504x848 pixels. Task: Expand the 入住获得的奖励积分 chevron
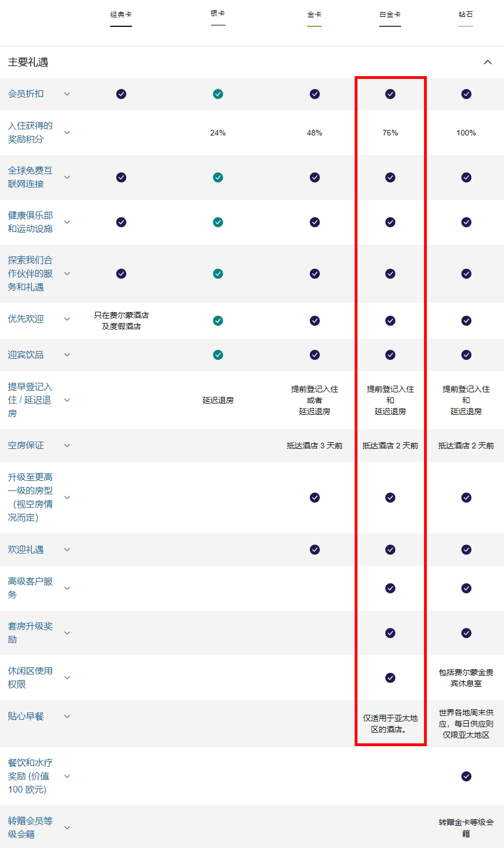coord(67,133)
